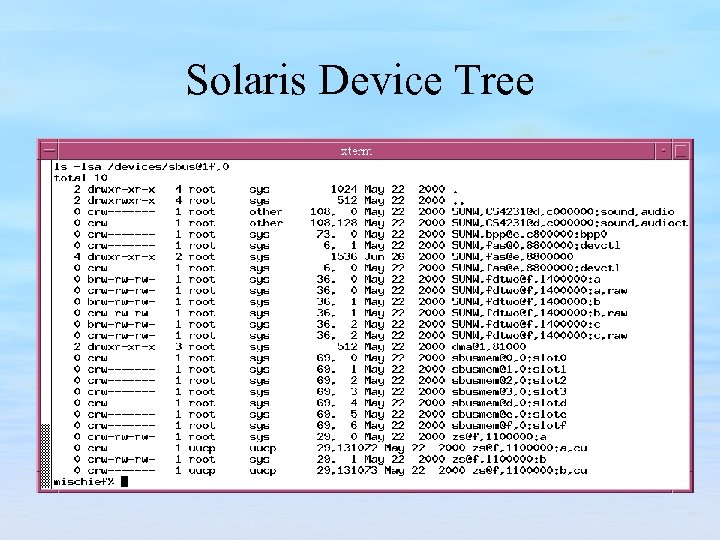Click the xterm title bar label

coord(356,151)
